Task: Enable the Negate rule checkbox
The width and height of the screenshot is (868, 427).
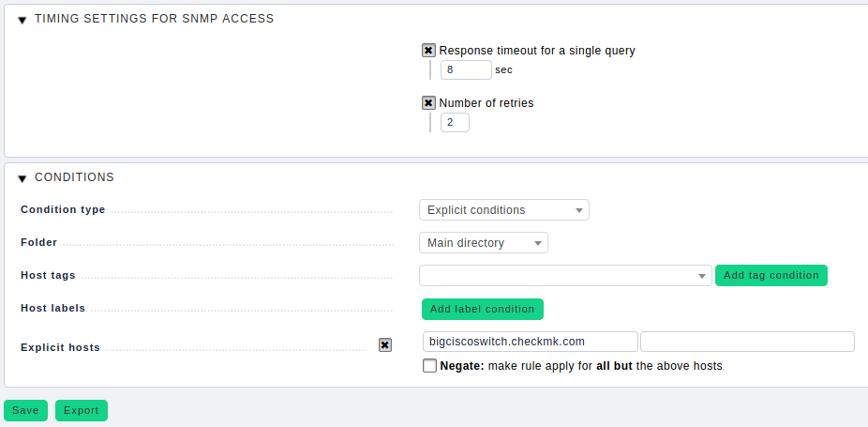Action: pos(429,366)
